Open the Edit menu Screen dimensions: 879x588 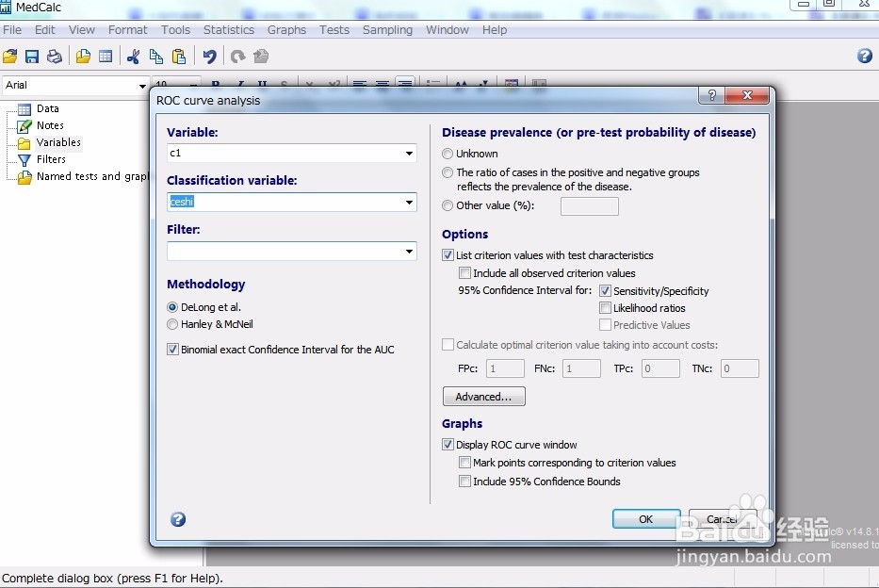tap(45, 30)
